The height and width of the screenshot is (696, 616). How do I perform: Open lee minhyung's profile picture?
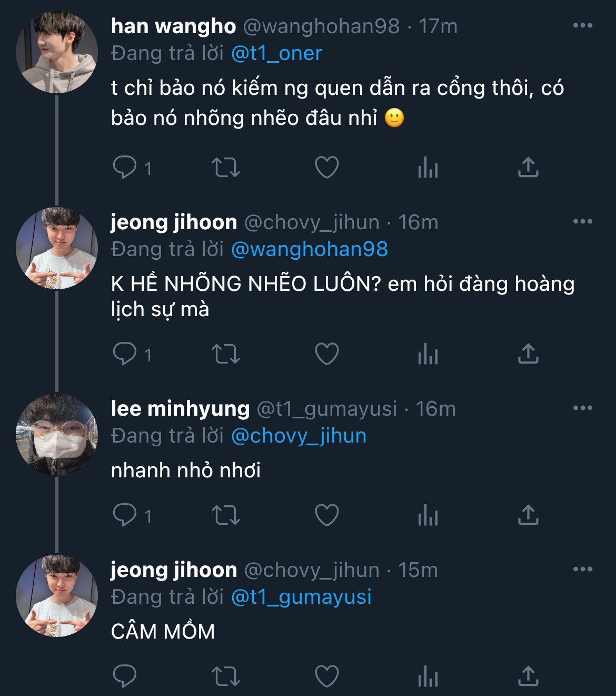click(x=56, y=435)
